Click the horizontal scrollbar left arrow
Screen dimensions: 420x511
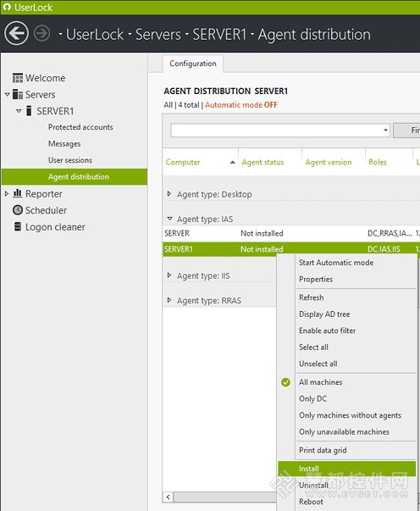(168, 497)
